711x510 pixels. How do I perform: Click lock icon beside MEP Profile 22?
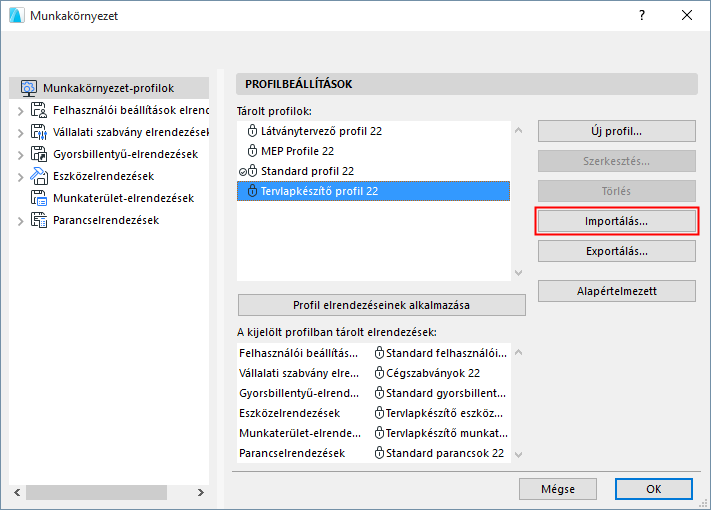[x=252, y=151]
